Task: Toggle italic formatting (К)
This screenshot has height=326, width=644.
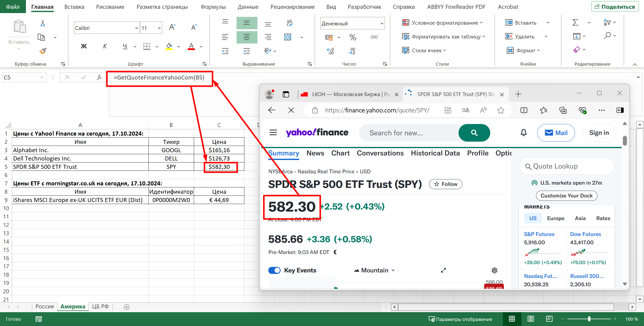Action: pyautogui.click(x=105, y=46)
